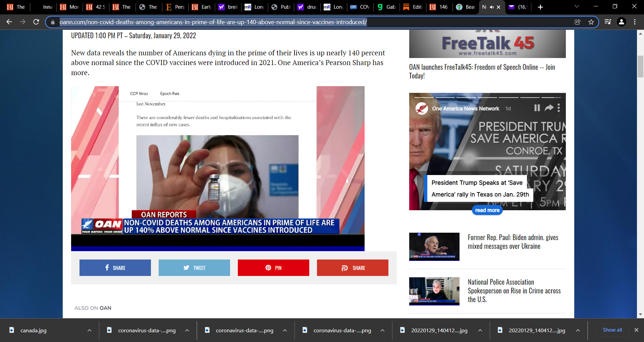Switch to the '146' tab
Image resolution: width=644 pixels, height=342 pixels.
click(x=440, y=7)
